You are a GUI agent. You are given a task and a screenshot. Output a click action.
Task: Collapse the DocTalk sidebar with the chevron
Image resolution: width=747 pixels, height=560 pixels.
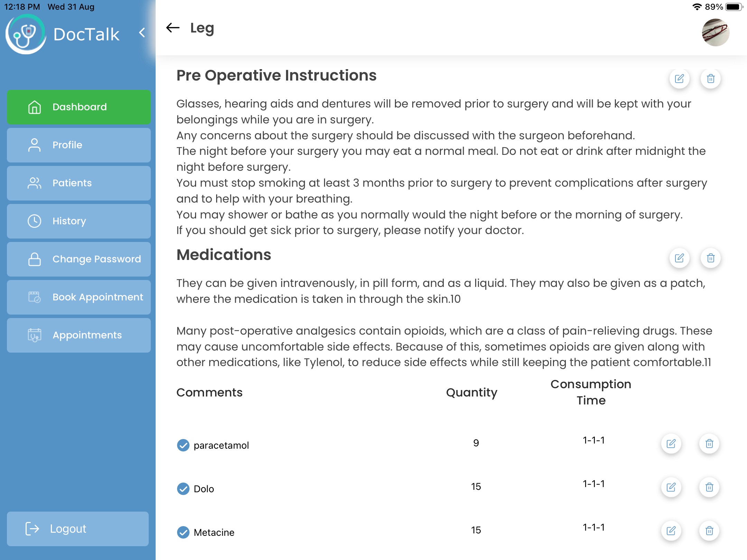coord(142,33)
